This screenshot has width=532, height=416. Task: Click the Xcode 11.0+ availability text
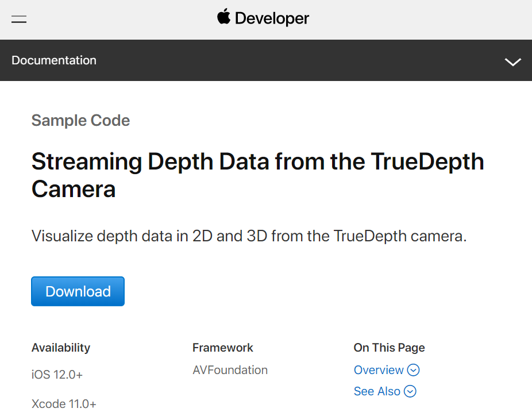pos(64,404)
